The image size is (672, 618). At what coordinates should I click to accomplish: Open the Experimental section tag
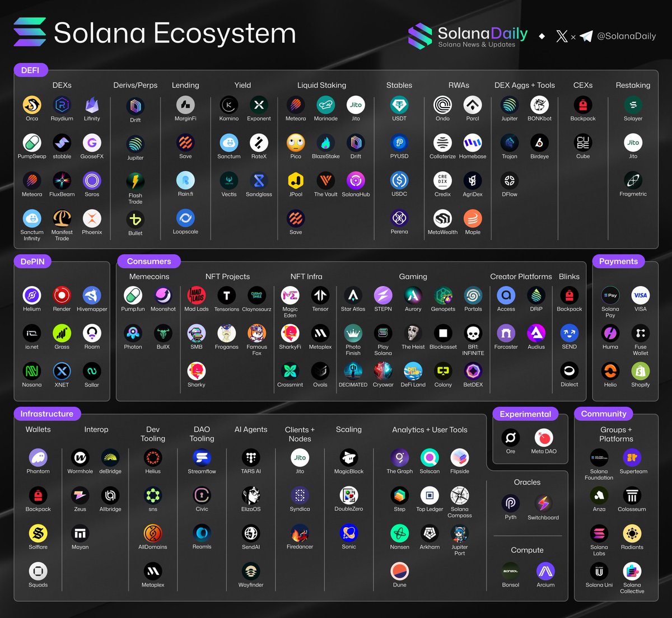coord(525,414)
